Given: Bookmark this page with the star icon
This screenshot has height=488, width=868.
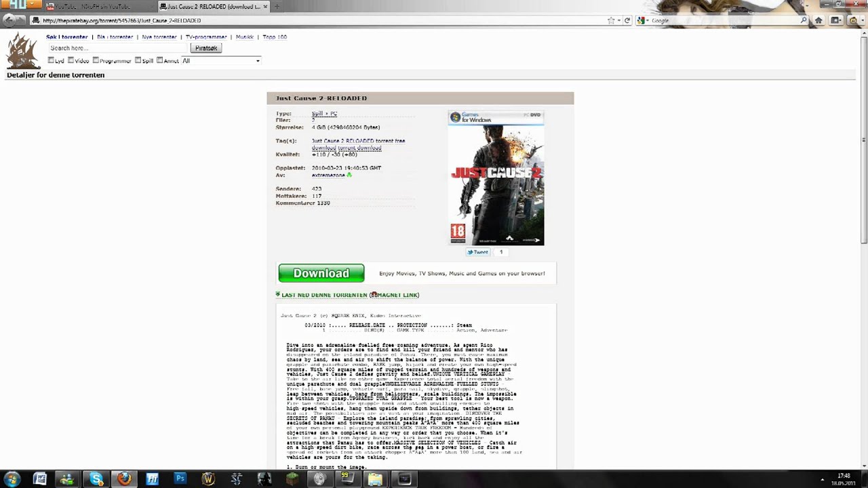Looking at the screenshot, I should (x=611, y=20).
